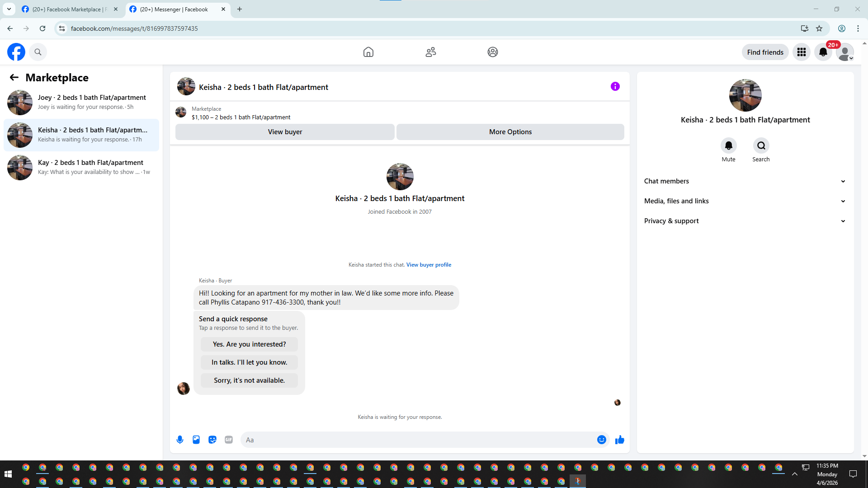This screenshot has width=868, height=488.
Task: Open the Chrome profile icon
Action: [842, 28]
